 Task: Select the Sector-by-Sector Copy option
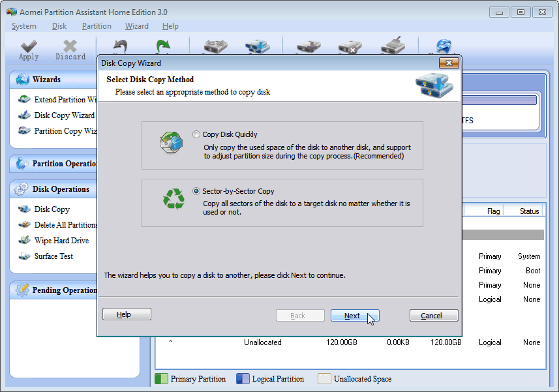click(196, 190)
